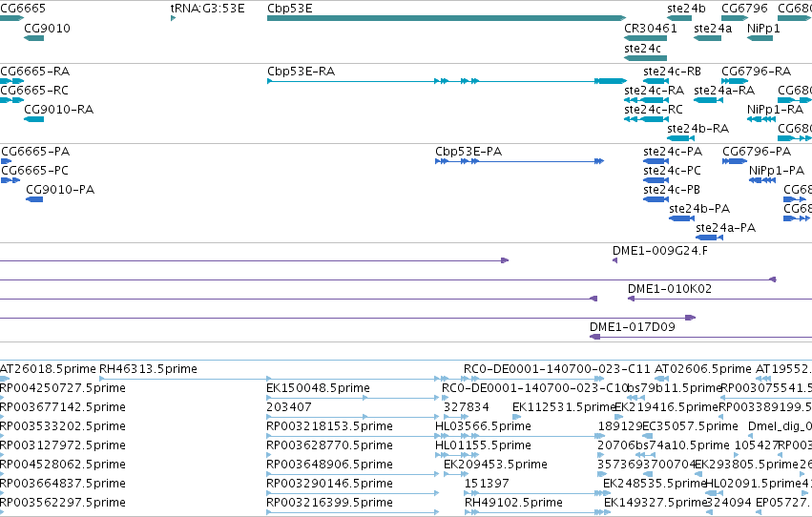Screen dimensions: 812x517
Task: Click the ste24c-RA transcript label
Action: 654,90
